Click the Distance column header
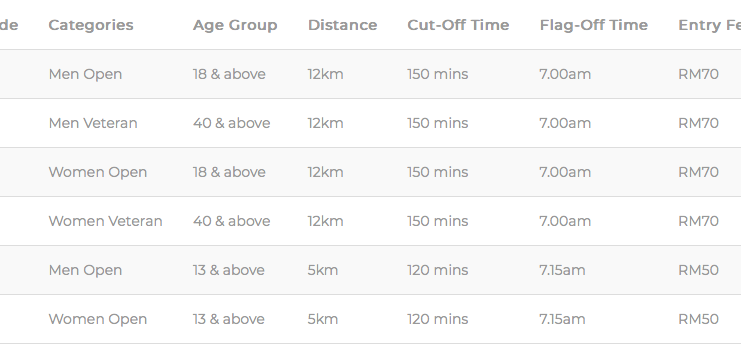 tap(343, 25)
